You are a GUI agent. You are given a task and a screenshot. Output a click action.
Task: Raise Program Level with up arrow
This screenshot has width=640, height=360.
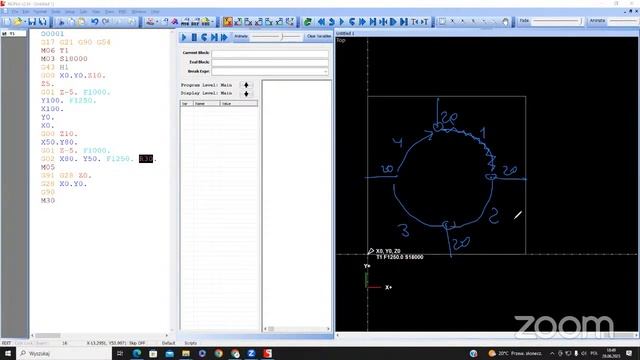pos(246,85)
